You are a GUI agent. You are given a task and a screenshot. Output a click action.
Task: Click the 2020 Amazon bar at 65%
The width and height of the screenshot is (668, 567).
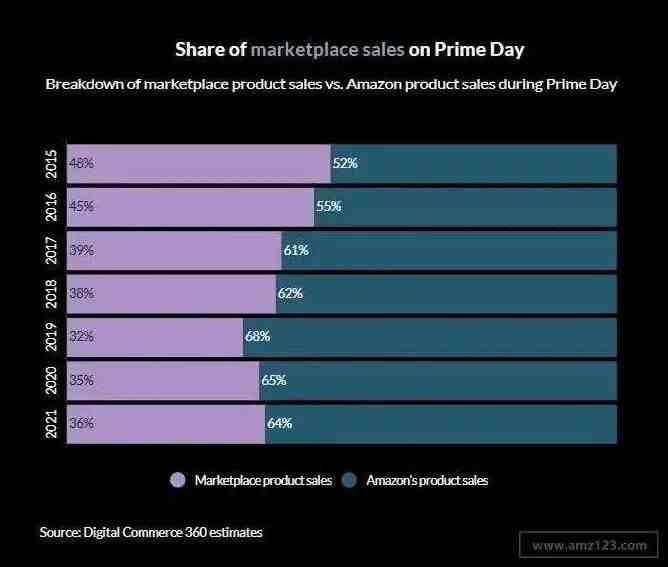[x=438, y=380]
